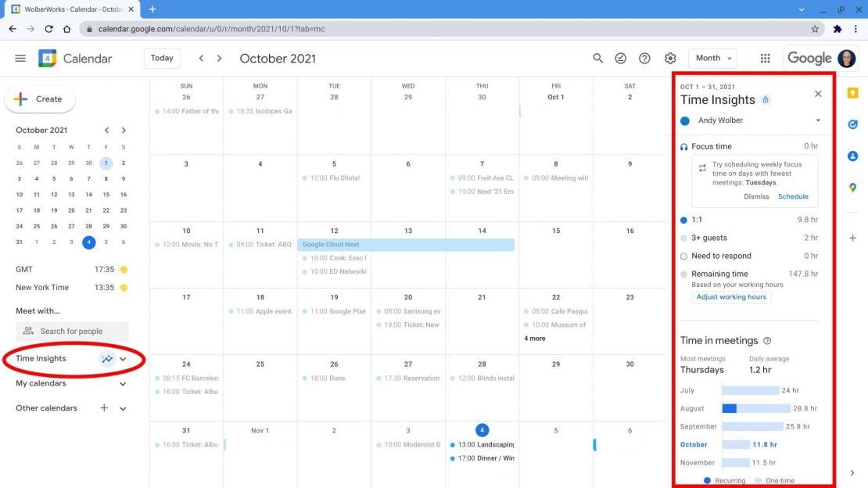Open the browser tab list dropdown arrow
The height and width of the screenshot is (488, 868).
tap(801, 9)
